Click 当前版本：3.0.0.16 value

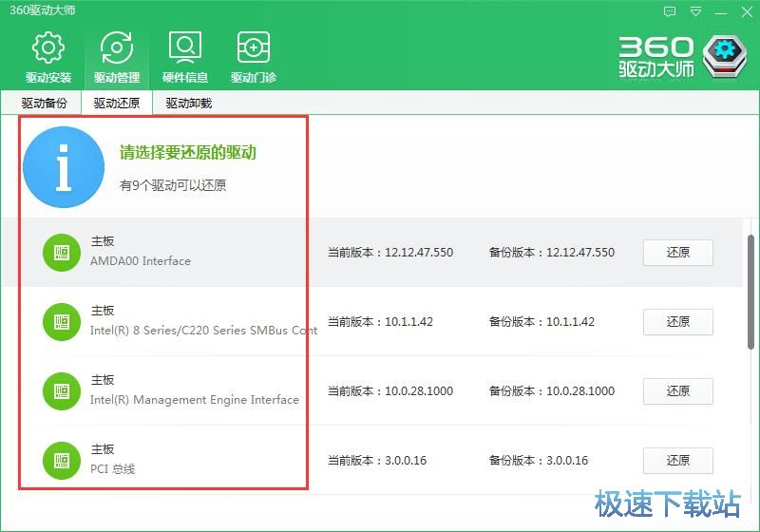[377, 461]
